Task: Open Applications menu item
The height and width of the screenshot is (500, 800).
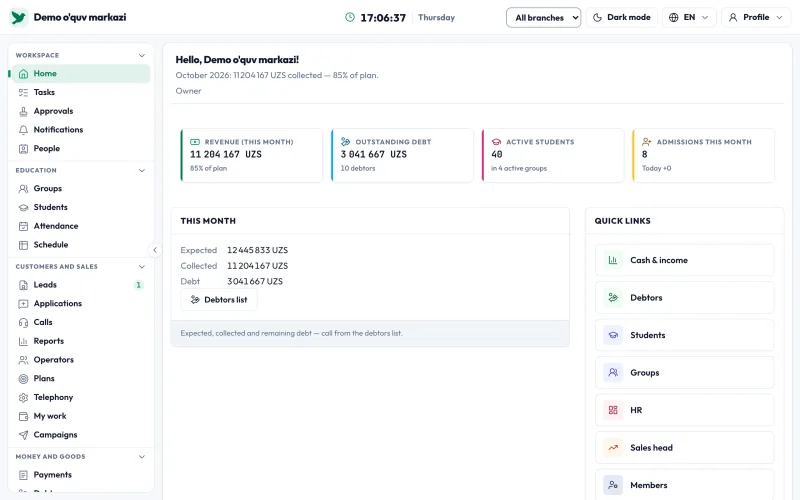Action: pyautogui.click(x=81, y=304)
